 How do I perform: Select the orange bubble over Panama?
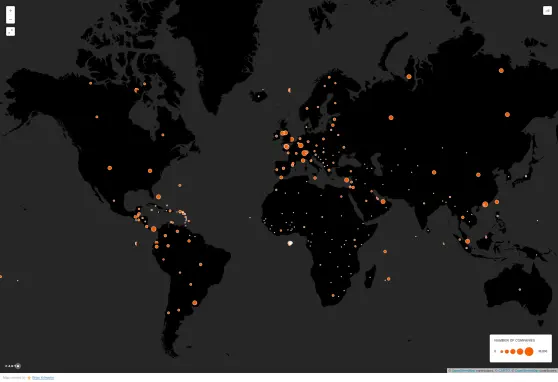(x=153, y=229)
